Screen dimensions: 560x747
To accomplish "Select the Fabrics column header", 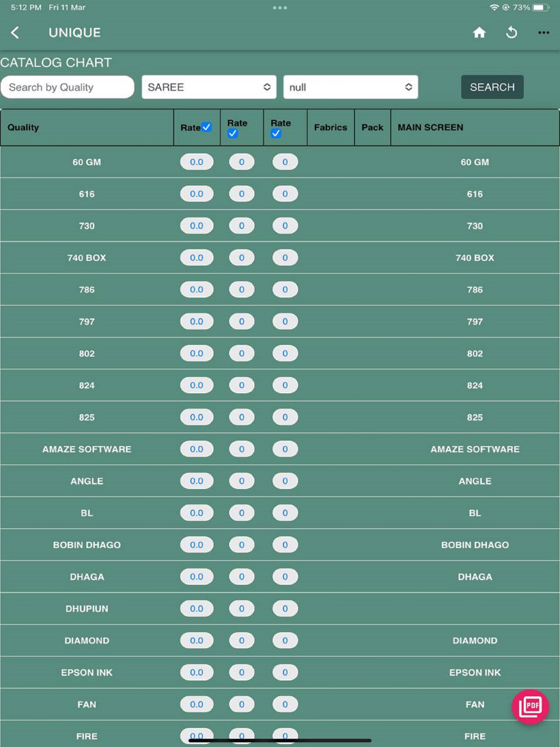I will (330, 127).
